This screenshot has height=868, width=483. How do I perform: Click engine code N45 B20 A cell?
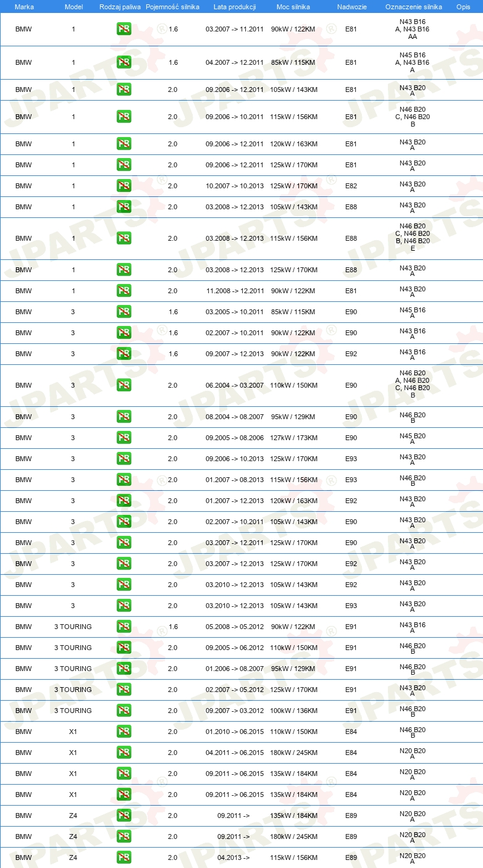coord(413,438)
